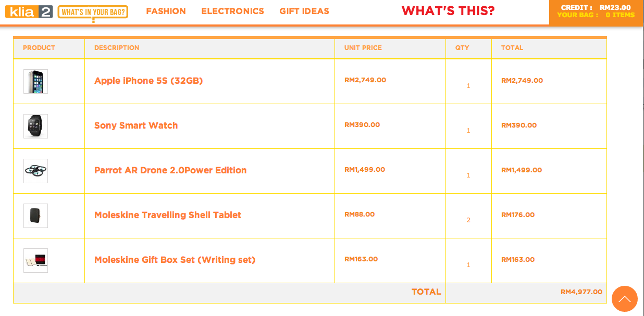644x316 pixels.
Task: Click Your Bag items count
Action: tap(596, 15)
